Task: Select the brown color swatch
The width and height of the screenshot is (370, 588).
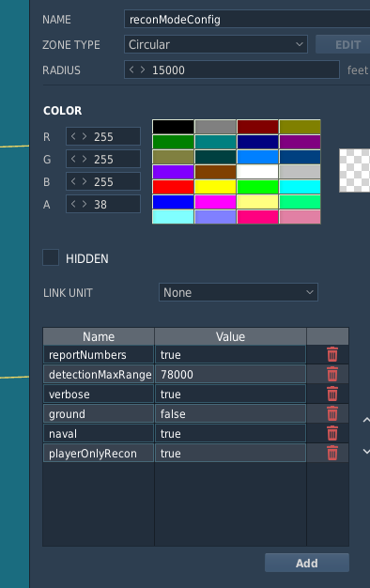Action: [x=216, y=172]
